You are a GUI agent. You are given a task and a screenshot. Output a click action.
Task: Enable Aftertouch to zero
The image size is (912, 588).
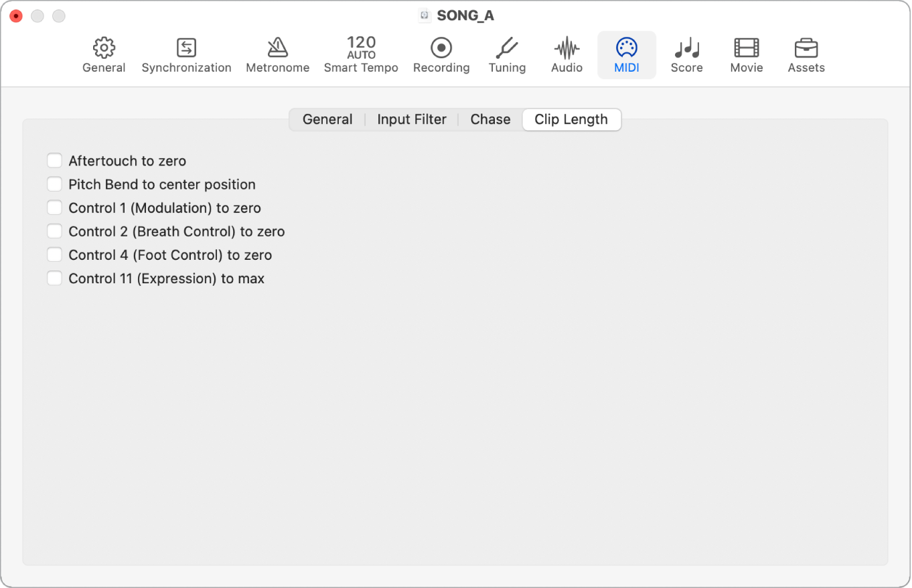coord(54,160)
